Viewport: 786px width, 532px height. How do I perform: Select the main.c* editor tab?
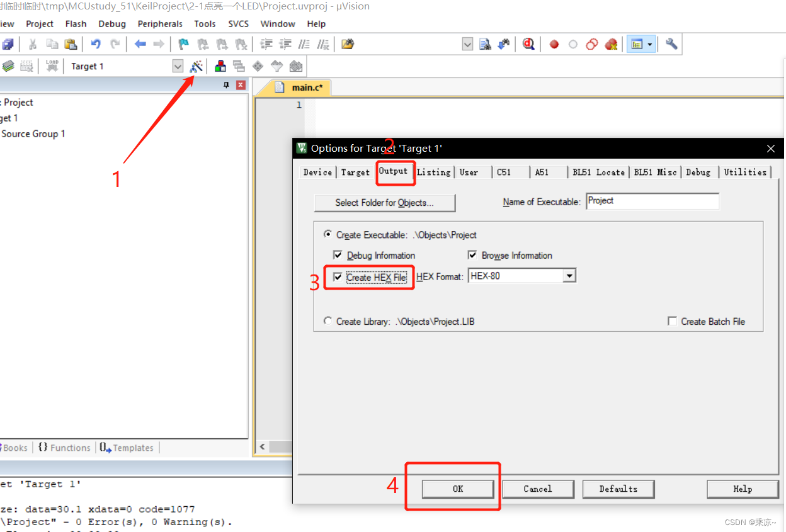[x=302, y=88]
